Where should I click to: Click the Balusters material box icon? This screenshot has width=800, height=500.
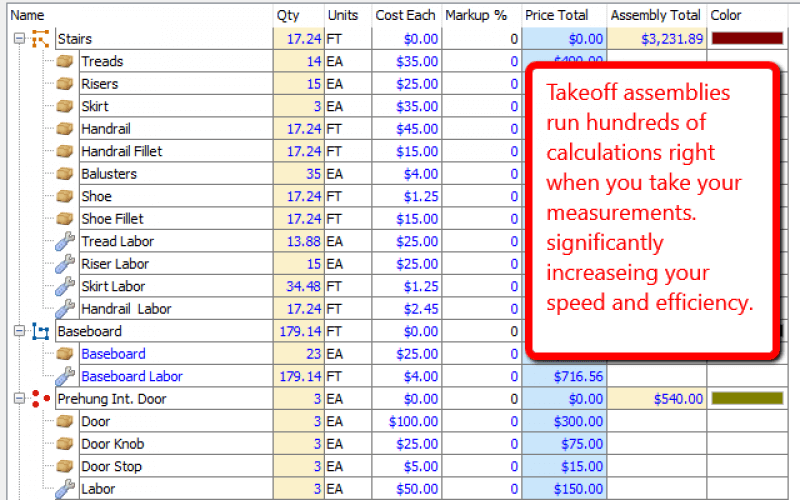coord(64,173)
